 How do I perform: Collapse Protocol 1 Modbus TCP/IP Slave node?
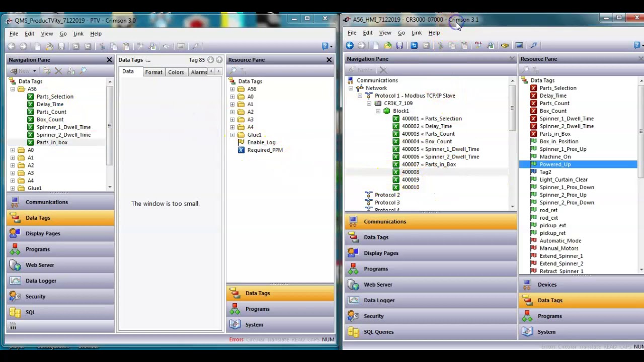pyautogui.click(x=360, y=96)
